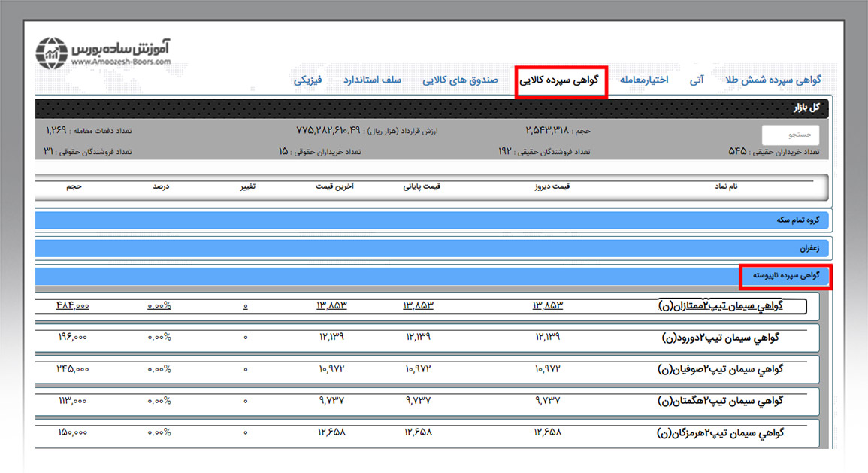Image resolution: width=868 pixels, height=473 pixels.
Task: Open the گواهی سپرده شمش طلا tab
Action: tap(773, 80)
